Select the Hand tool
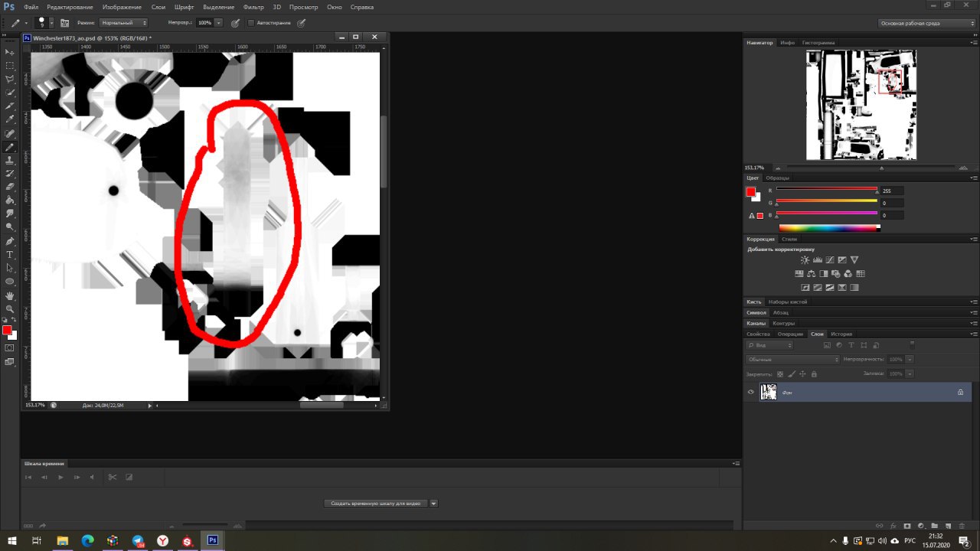Screen dimensions: 980x551 click(x=10, y=295)
